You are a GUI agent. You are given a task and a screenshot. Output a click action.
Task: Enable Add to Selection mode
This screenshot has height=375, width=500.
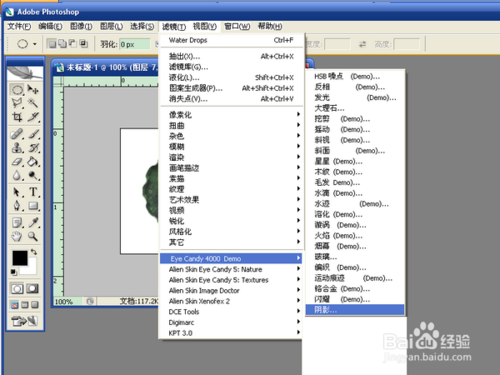click(x=62, y=44)
